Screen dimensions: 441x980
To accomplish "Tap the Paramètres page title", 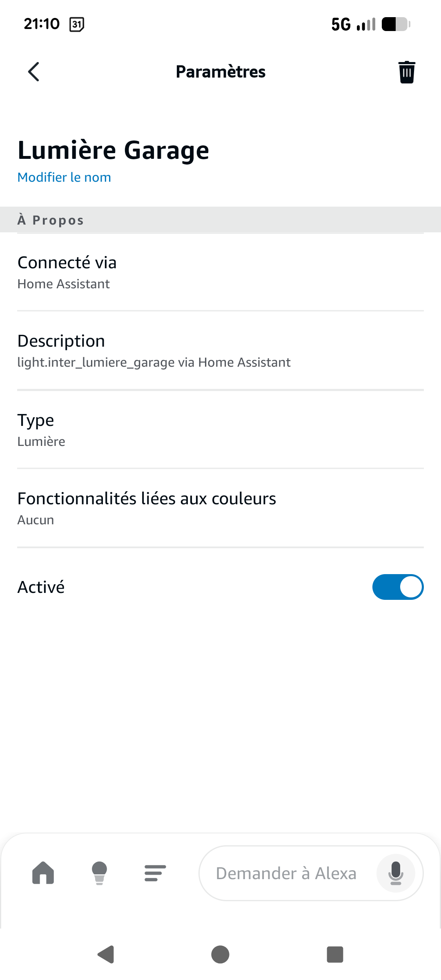I will coord(220,72).
